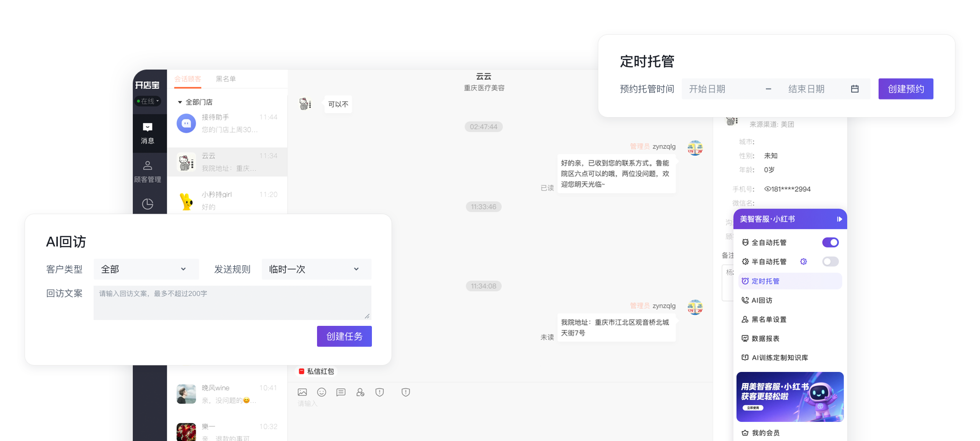This screenshot has width=980, height=441.
Task: Click the 私信红包 red packet icon
Action: tap(302, 371)
